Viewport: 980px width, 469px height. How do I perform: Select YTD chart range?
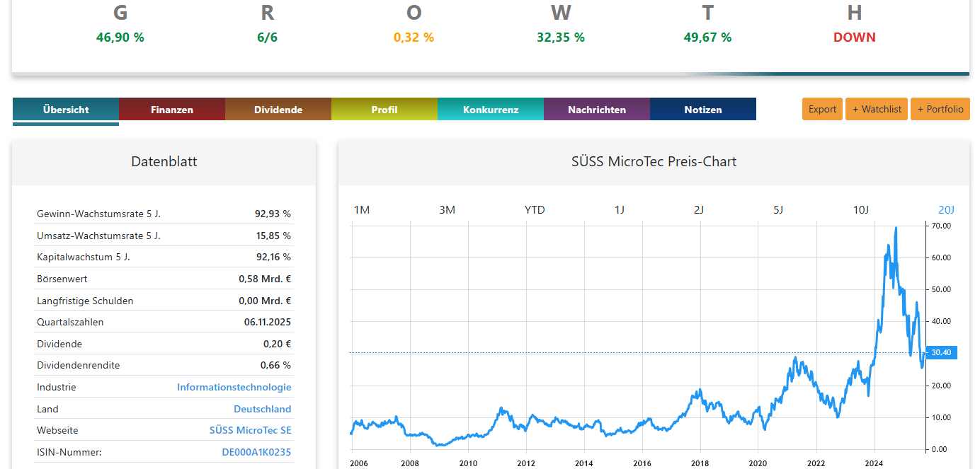pos(535,210)
